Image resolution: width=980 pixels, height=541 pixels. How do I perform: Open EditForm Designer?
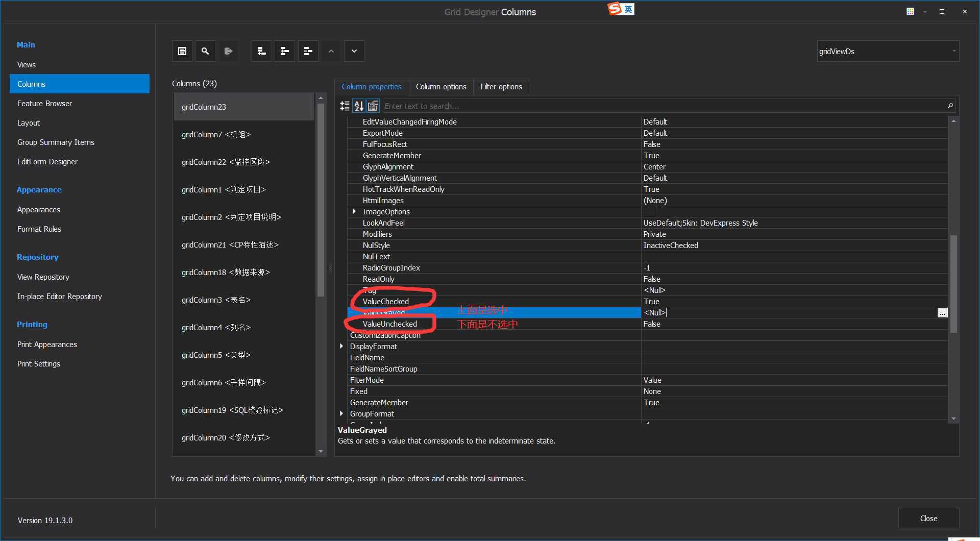pos(47,162)
